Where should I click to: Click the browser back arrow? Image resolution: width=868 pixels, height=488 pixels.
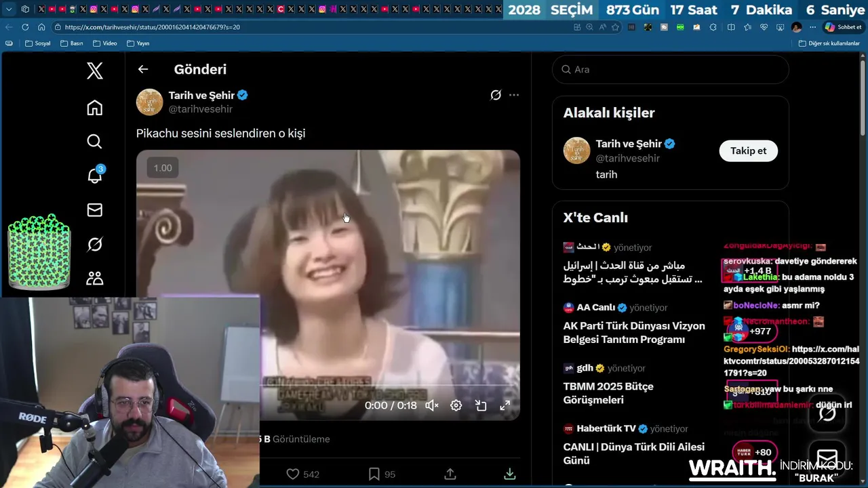point(9,27)
